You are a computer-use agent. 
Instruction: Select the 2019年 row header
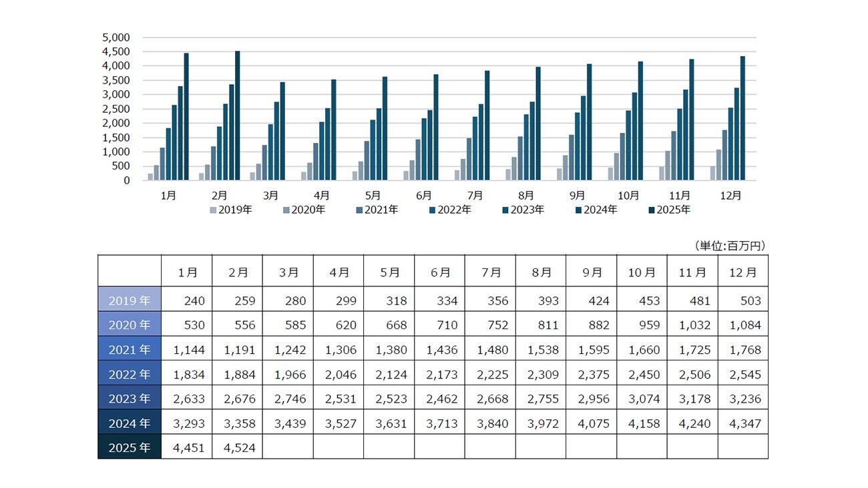130,300
